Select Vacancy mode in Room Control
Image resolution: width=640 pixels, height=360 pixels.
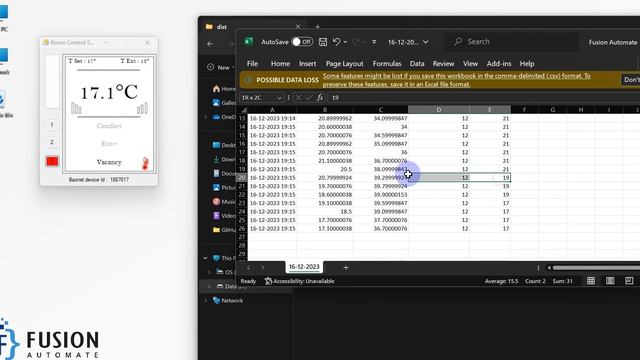(109, 162)
